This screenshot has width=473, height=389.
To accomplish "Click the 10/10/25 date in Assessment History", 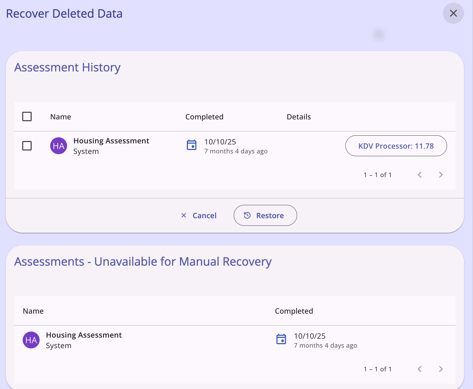I will coord(220,142).
